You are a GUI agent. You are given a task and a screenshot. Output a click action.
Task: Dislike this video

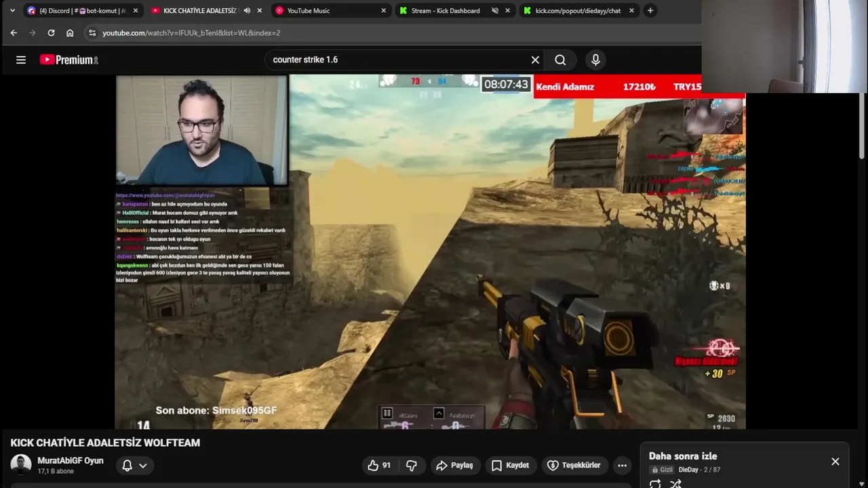click(x=412, y=466)
